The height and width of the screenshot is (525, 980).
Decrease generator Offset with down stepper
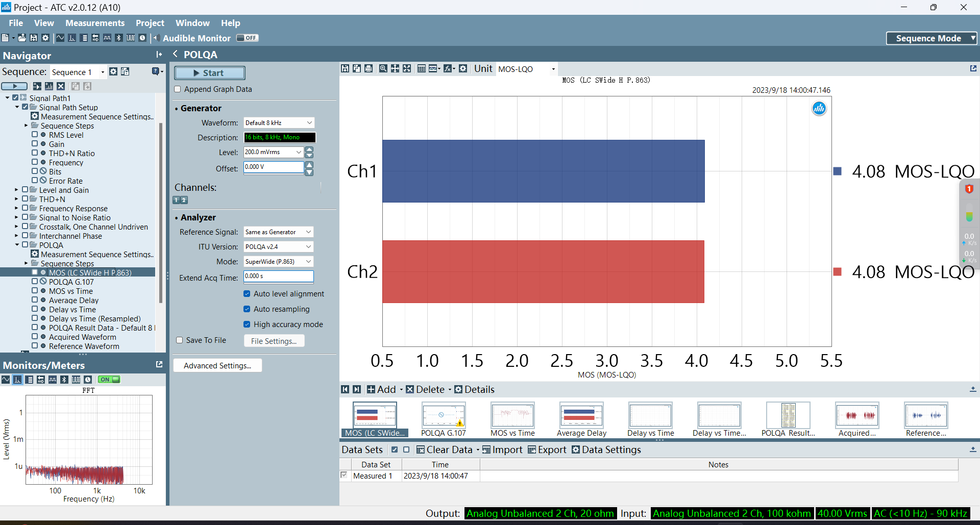[x=309, y=172]
